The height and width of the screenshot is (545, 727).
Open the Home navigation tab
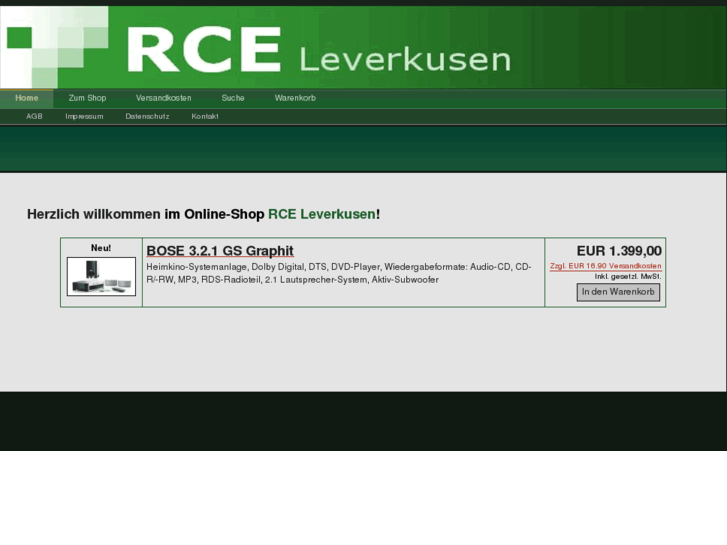click(26, 98)
